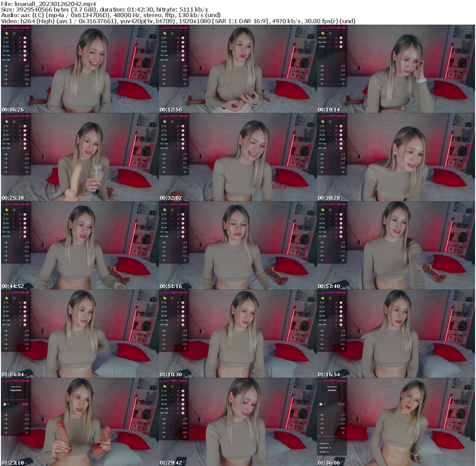This screenshot has height=466, width=476.
Task: Select the zigzag vibration pattern icon
Action: pos(26,70)
